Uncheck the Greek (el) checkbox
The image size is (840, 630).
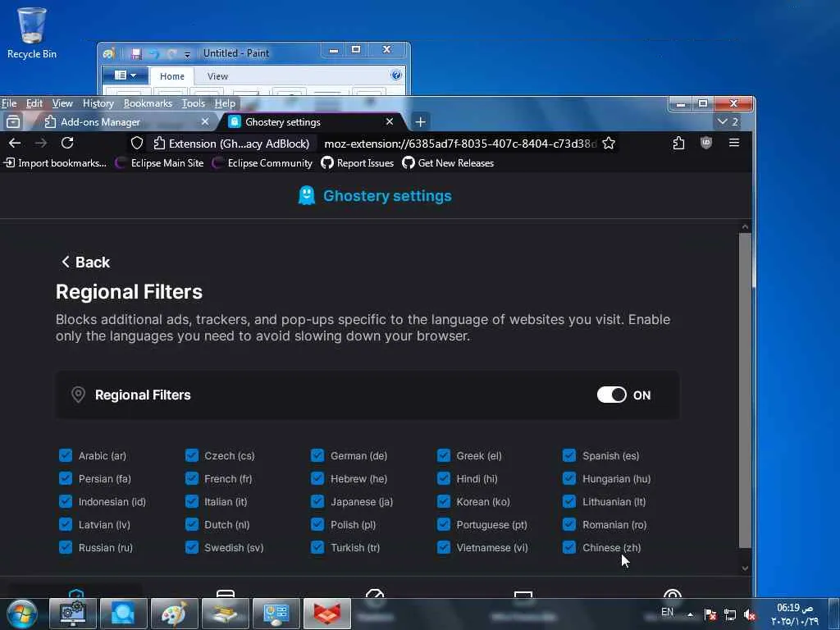coord(444,455)
